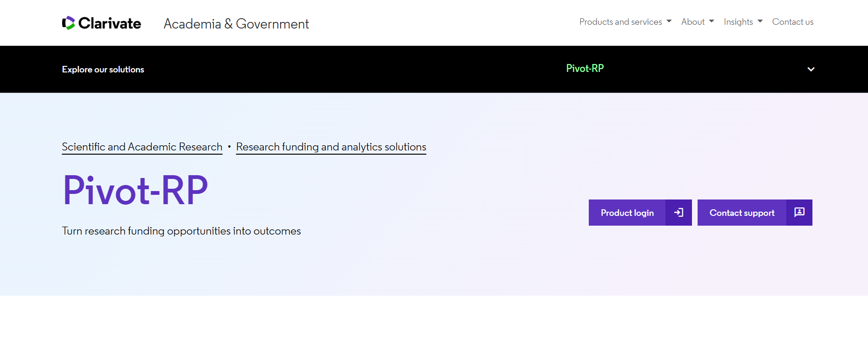The height and width of the screenshot is (349, 868).
Task: Click the Clarivate wordmark text
Action: (x=110, y=23)
